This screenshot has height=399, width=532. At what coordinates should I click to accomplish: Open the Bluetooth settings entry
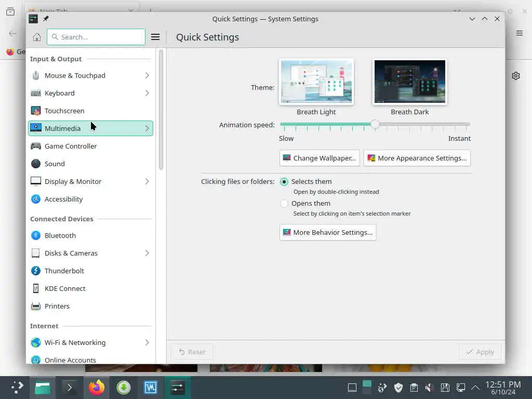tap(90, 235)
